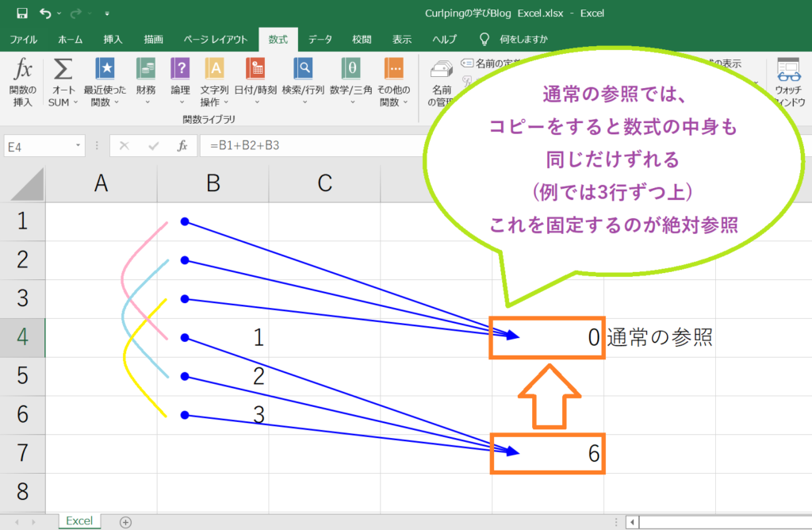
Task: Click the horizontal scrollbar left arrow
Action: [632, 522]
